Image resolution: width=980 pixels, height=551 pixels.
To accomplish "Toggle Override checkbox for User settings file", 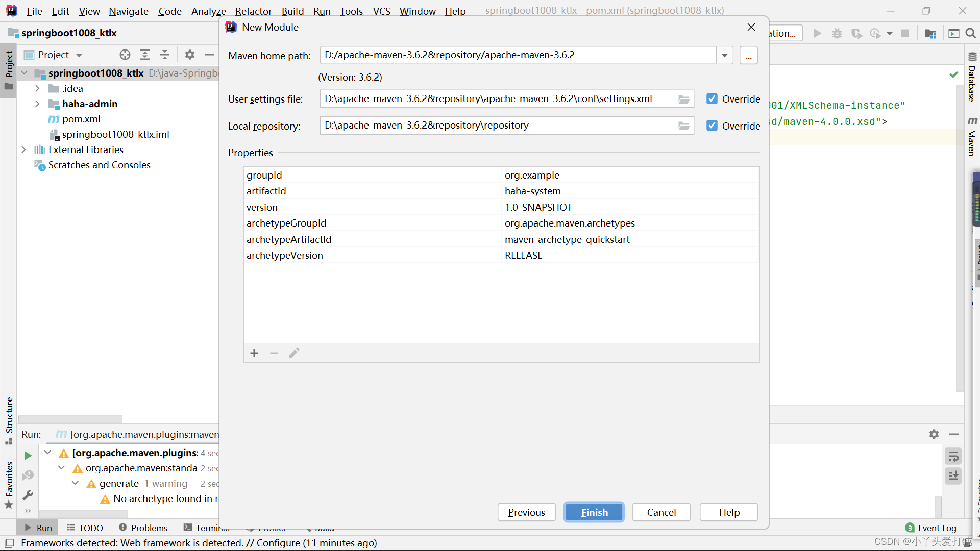I will pos(712,99).
